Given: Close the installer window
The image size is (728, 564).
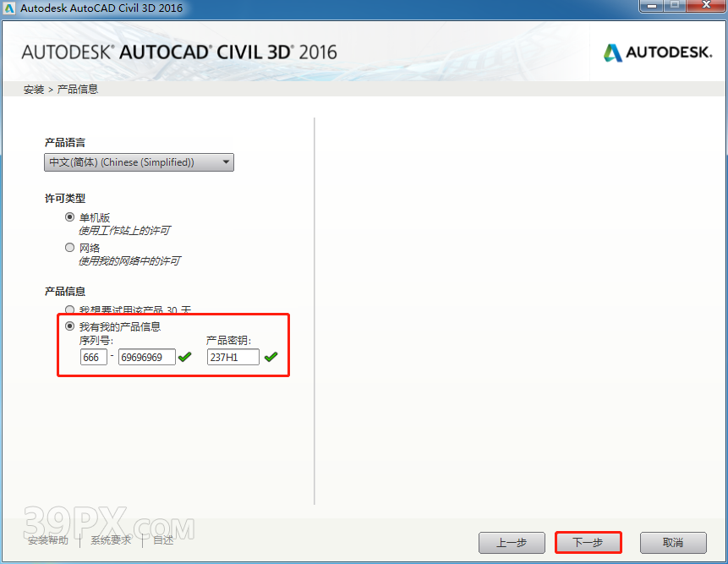Looking at the screenshot, I should click(706, 5).
